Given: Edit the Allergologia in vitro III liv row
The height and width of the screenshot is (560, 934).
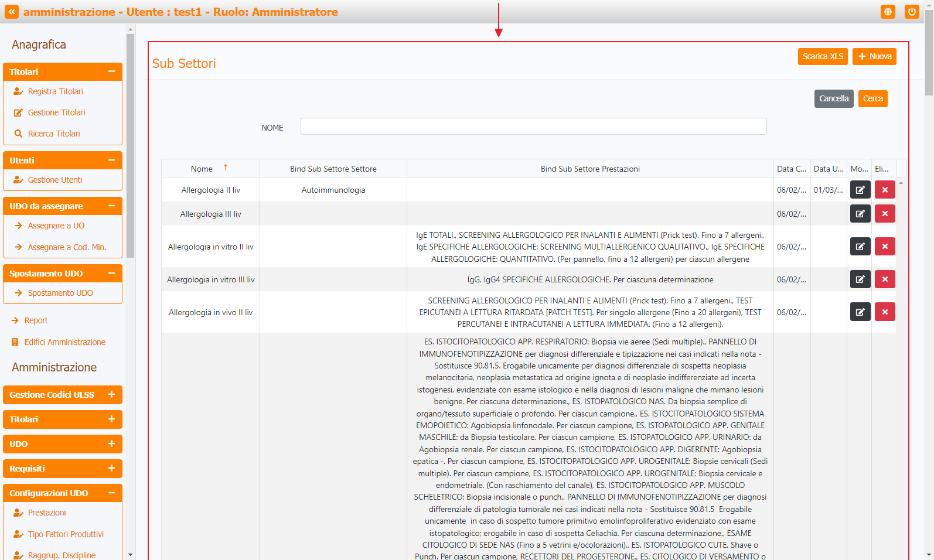Looking at the screenshot, I should point(860,279).
